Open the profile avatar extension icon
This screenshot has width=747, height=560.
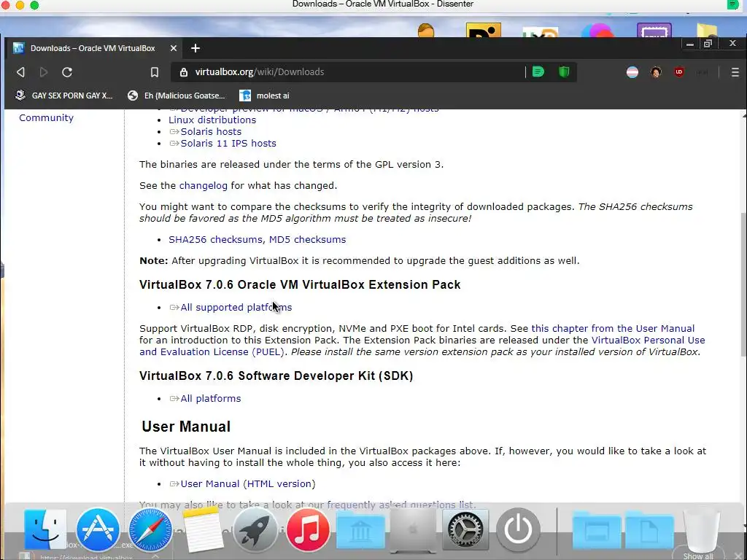pos(656,72)
